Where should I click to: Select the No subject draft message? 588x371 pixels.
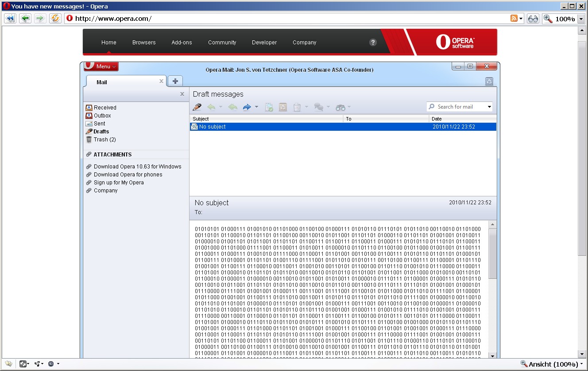266,126
